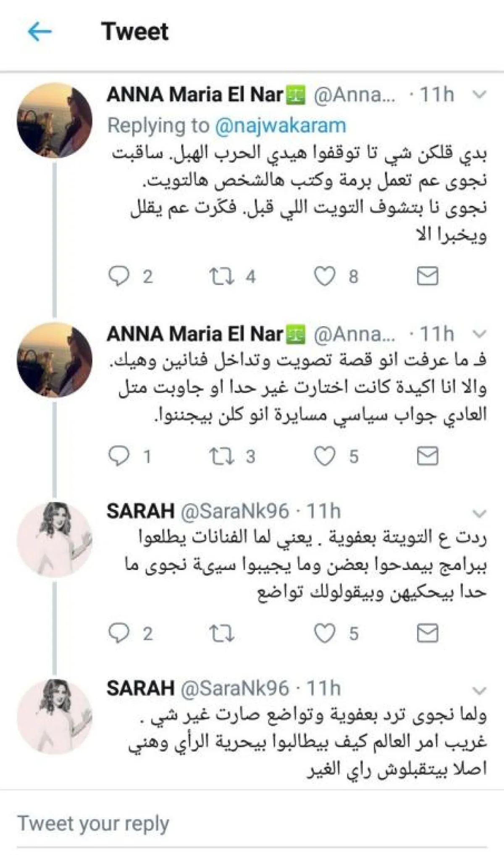Send second ANNA Maria tweet by message
The height and width of the screenshot is (855, 504).
pyautogui.click(x=427, y=457)
